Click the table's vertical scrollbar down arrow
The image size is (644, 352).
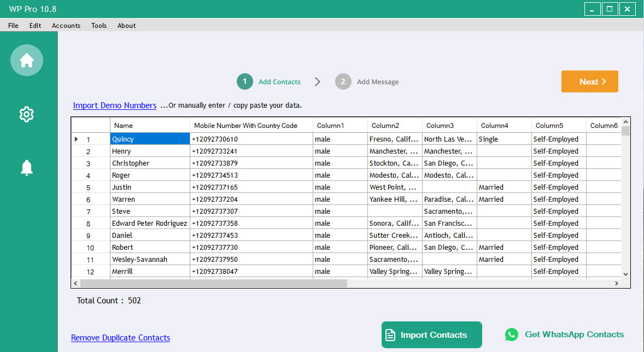tap(625, 274)
